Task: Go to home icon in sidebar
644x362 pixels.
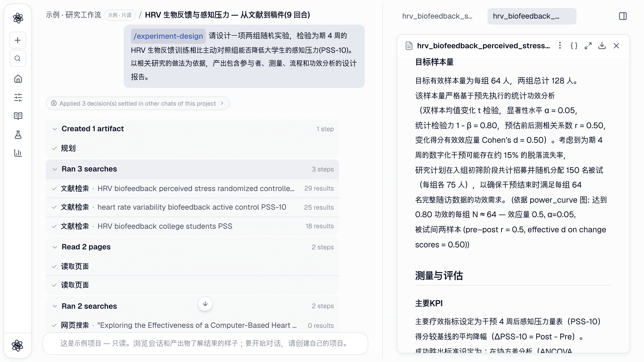Action: click(x=18, y=79)
